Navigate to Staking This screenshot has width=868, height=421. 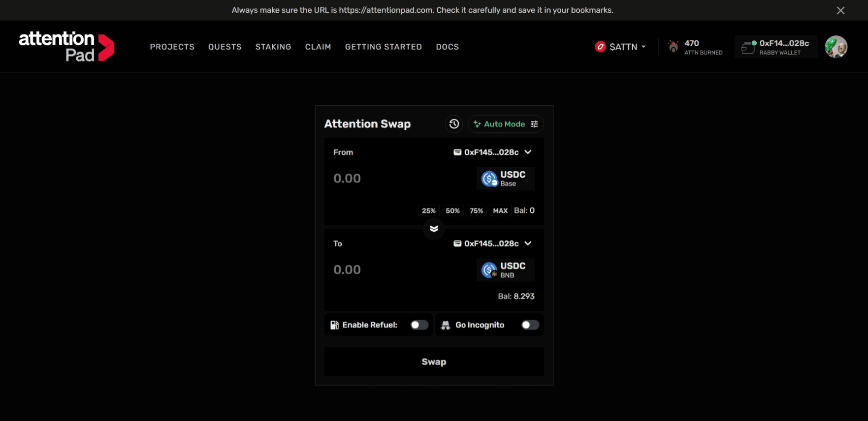[x=273, y=47]
